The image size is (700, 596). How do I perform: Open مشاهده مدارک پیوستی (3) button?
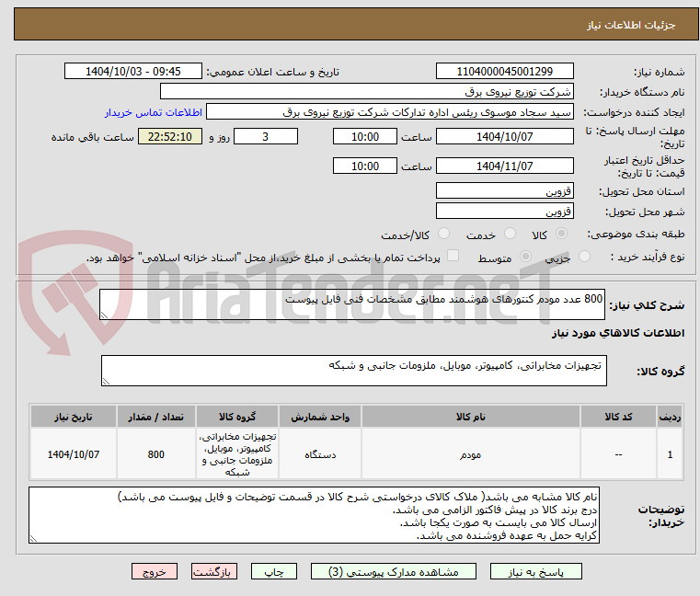(x=394, y=571)
